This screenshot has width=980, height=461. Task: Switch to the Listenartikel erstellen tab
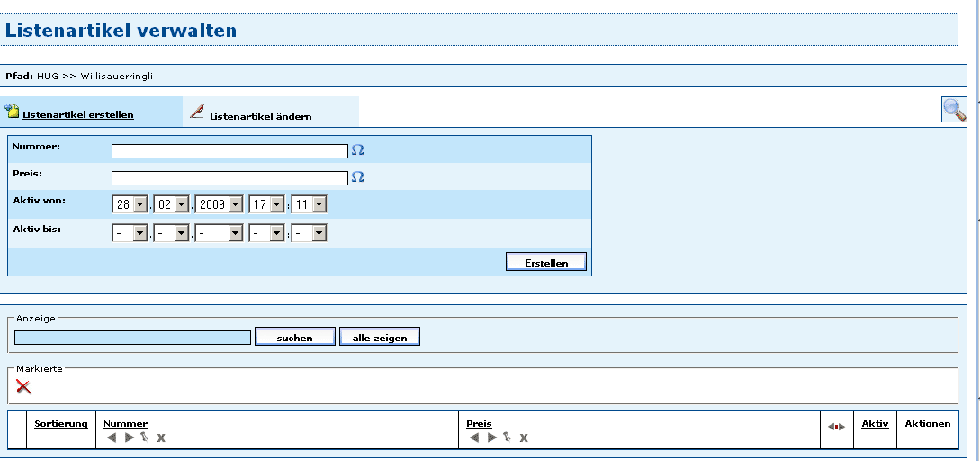78,115
